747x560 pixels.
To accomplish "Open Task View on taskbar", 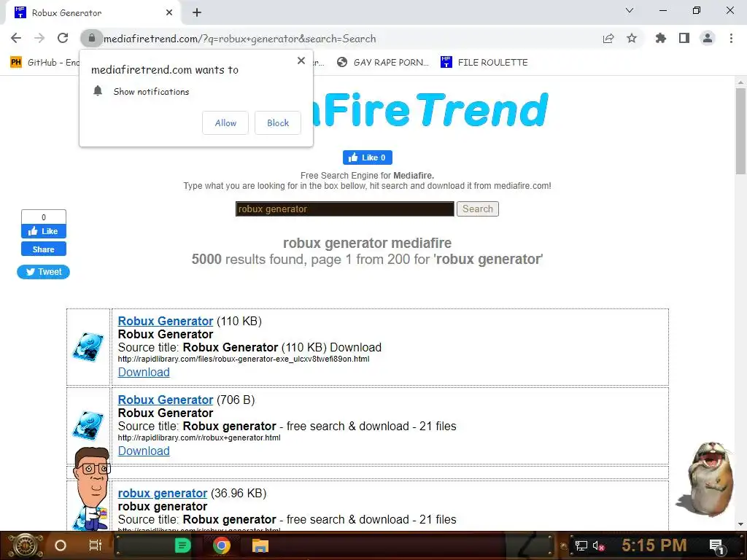I will [96, 545].
